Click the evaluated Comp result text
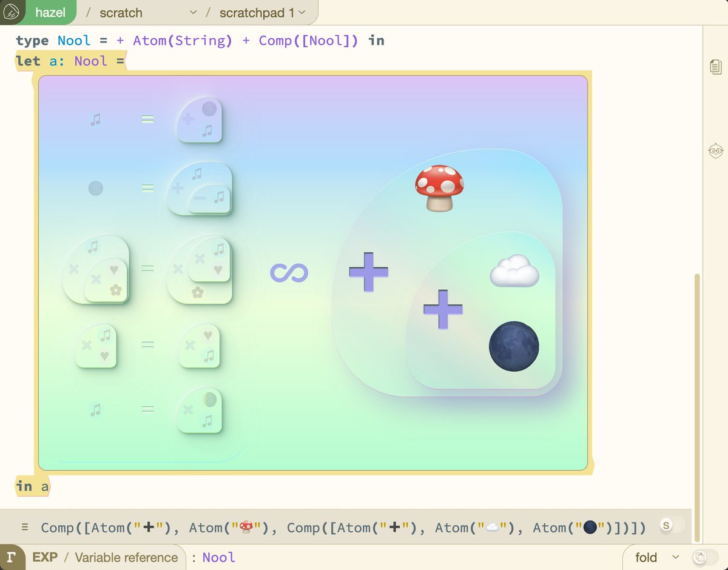The image size is (728, 570). (343, 528)
